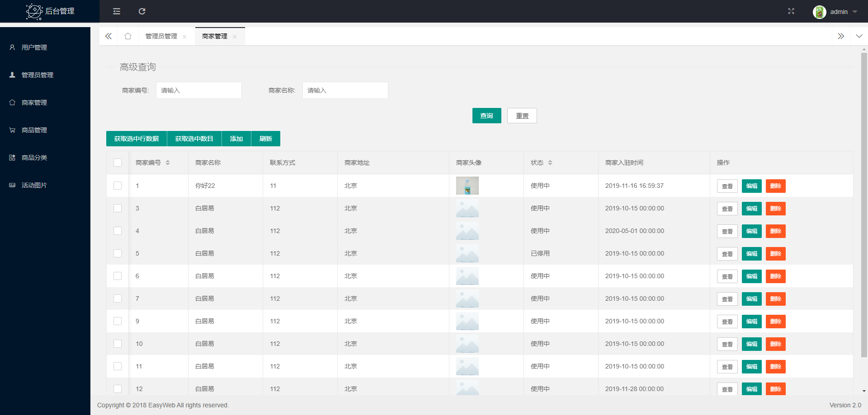
Task: Open the admin dropdown arrow
Action: pyautogui.click(x=855, y=12)
